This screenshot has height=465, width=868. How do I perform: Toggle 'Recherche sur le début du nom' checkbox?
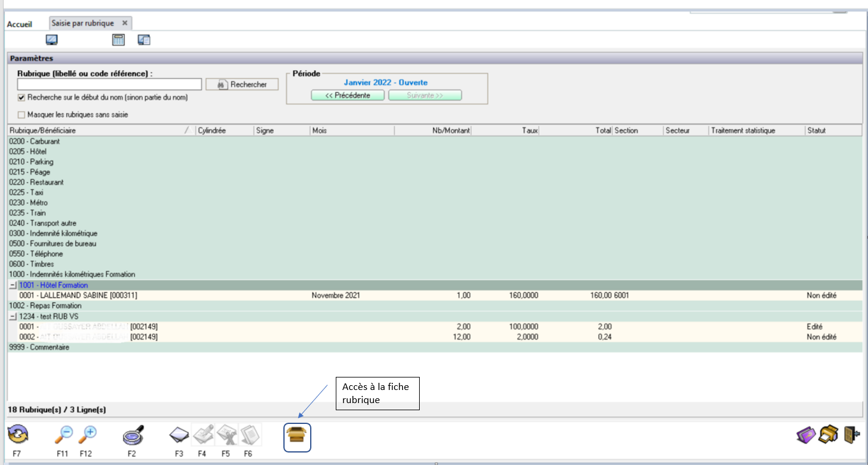[22, 97]
